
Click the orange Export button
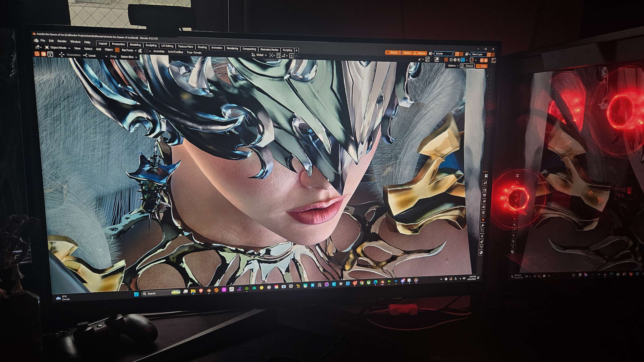pyautogui.click(x=392, y=53)
